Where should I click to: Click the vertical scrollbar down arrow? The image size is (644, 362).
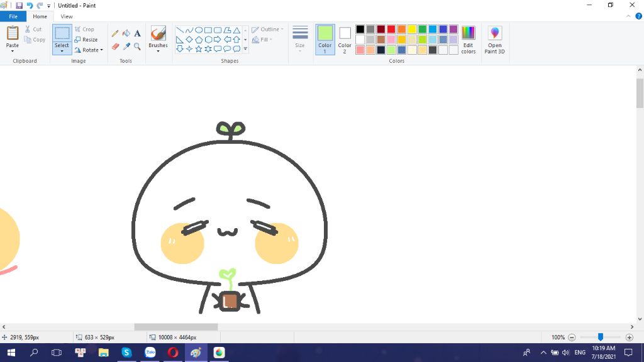[x=640, y=319]
